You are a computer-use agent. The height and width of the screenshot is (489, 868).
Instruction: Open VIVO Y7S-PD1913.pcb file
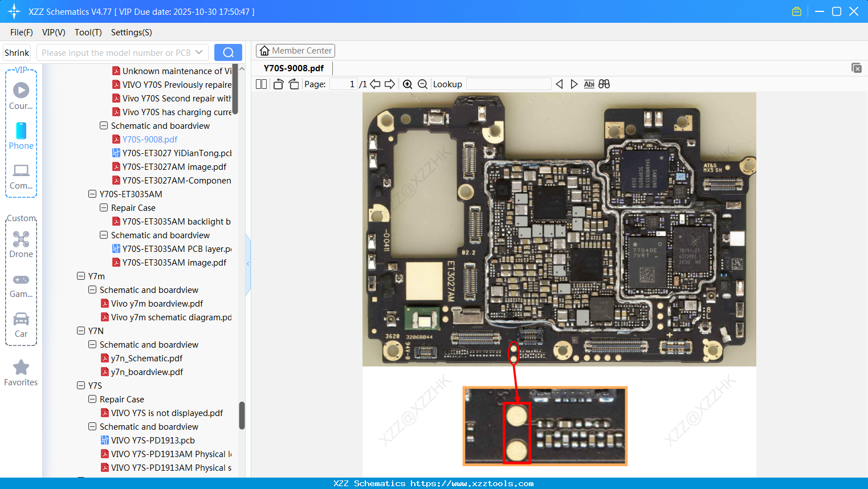(x=148, y=440)
